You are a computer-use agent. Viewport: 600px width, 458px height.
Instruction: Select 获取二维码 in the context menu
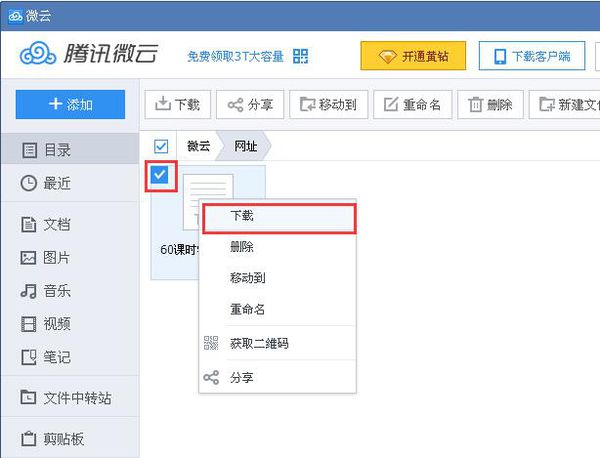click(259, 343)
